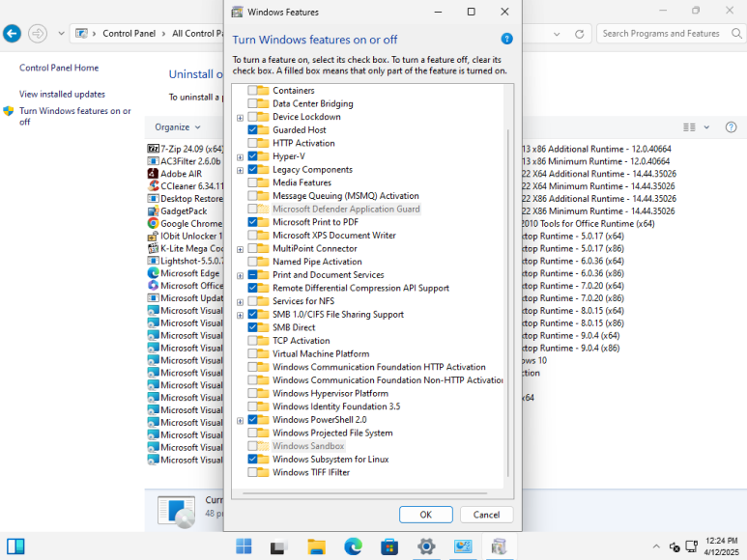Image resolution: width=747 pixels, height=560 pixels.
Task: Enable Windows Hypervisor Platform checkbox
Action: coord(252,393)
